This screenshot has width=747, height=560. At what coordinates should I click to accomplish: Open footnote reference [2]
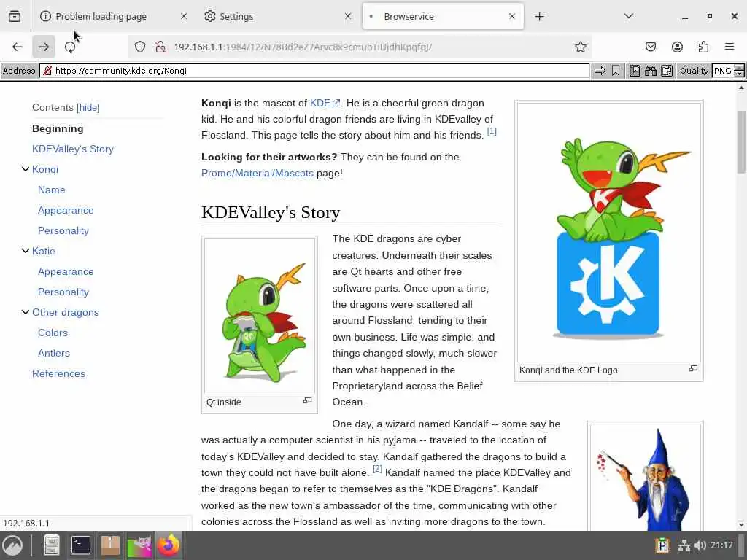point(377,469)
